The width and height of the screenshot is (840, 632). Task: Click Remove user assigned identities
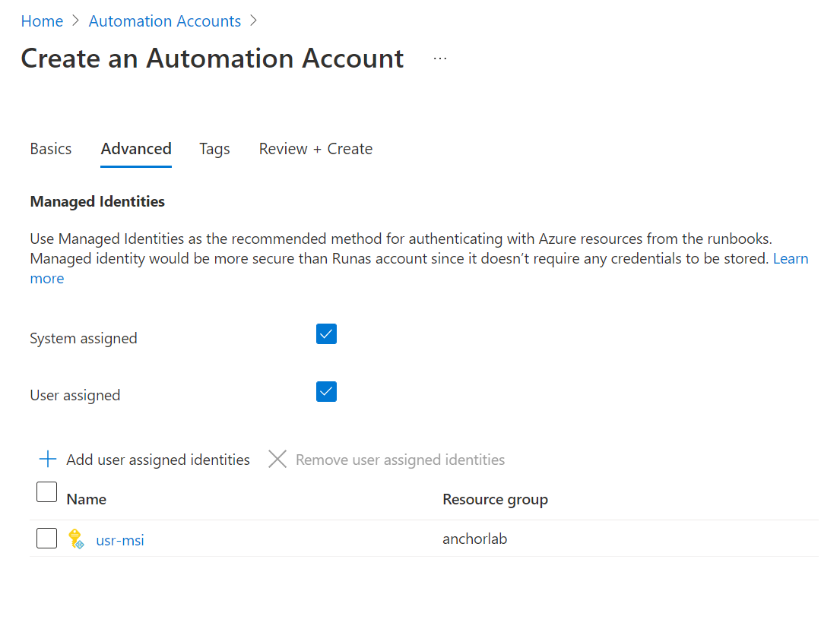tap(400, 460)
